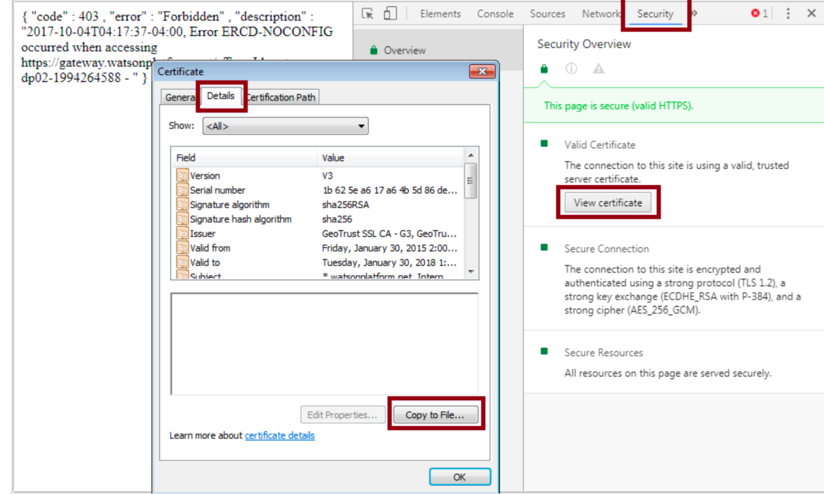Open the Show <All> dropdown
Screen dimensions: 824x494
point(285,126)
